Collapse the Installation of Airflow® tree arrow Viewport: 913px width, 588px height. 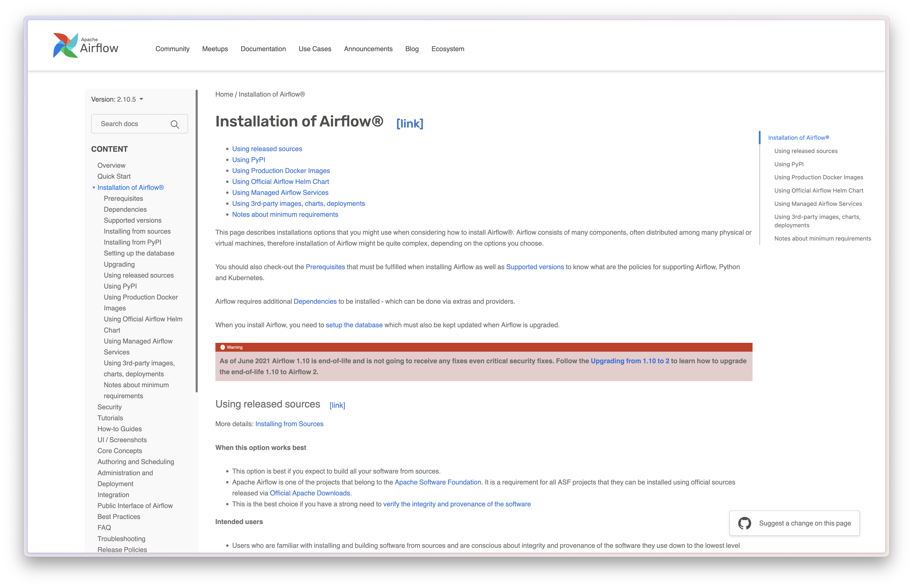pyautogui.click(x=93, y=188)
